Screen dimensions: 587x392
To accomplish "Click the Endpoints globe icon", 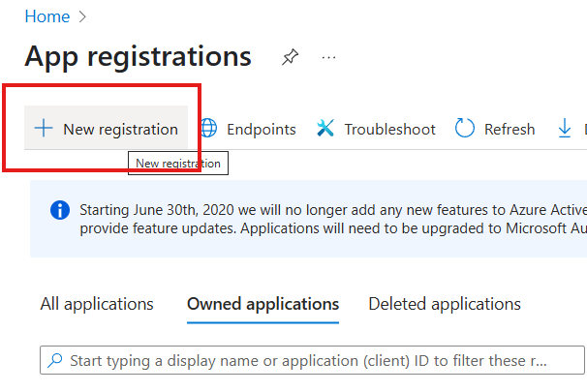I will (x=208, y=129).
